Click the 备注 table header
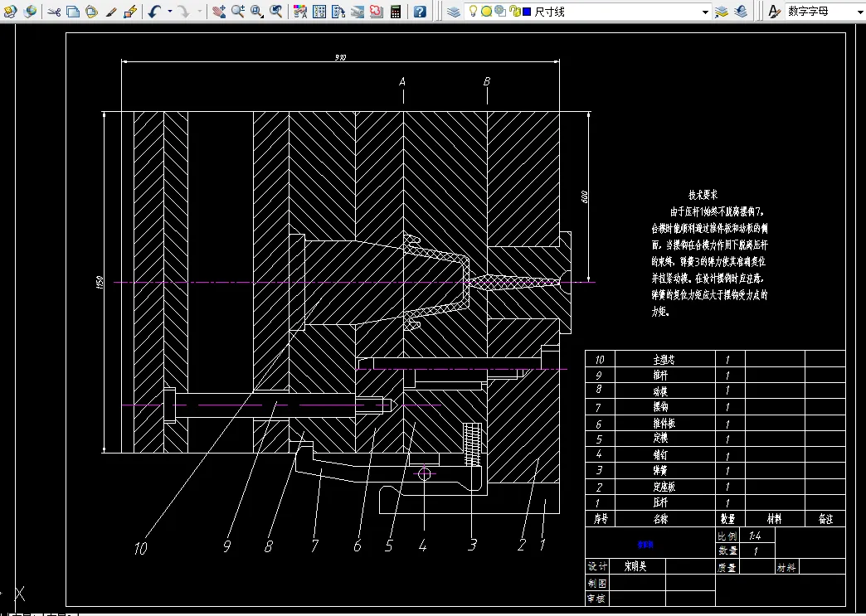This screenshot has width=866, height=616. (x=825, y=519)
